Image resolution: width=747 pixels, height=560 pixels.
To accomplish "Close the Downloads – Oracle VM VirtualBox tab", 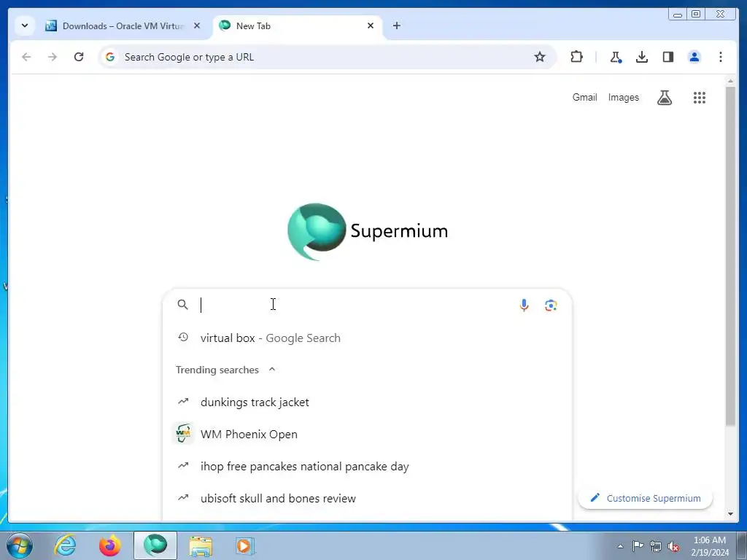I will pyautogui.click(x=197, y=26).
